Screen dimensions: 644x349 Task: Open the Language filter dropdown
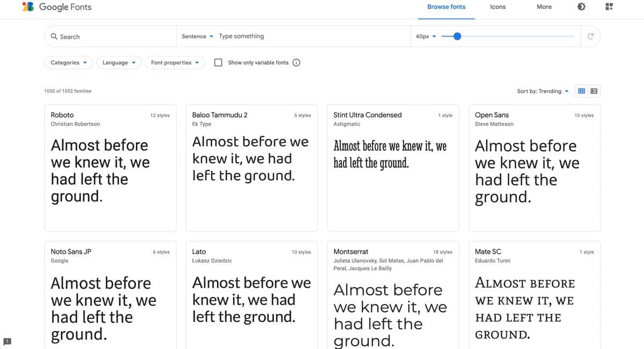(x=119, y=63)
